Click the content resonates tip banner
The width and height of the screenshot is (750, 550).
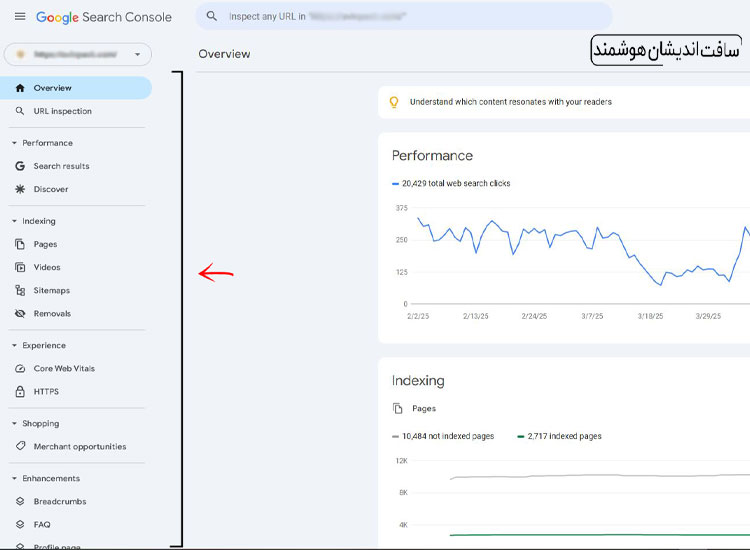click(564, 102)
